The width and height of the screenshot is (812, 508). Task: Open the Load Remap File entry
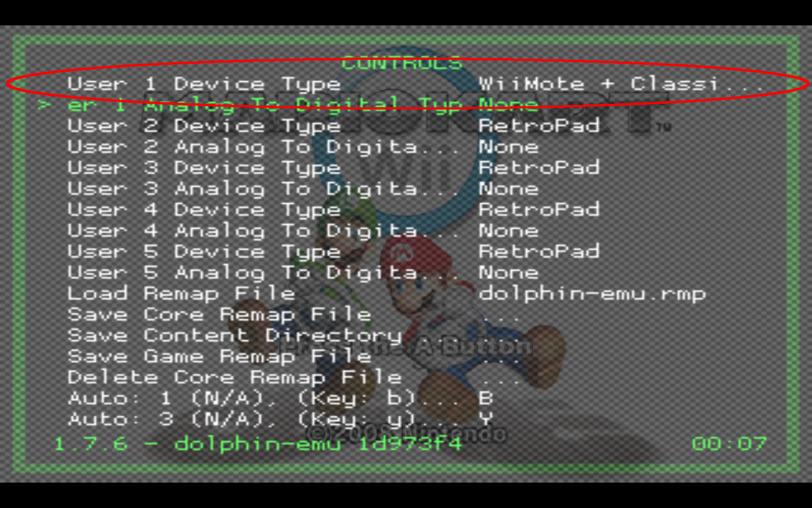click(x=181, y=293)
